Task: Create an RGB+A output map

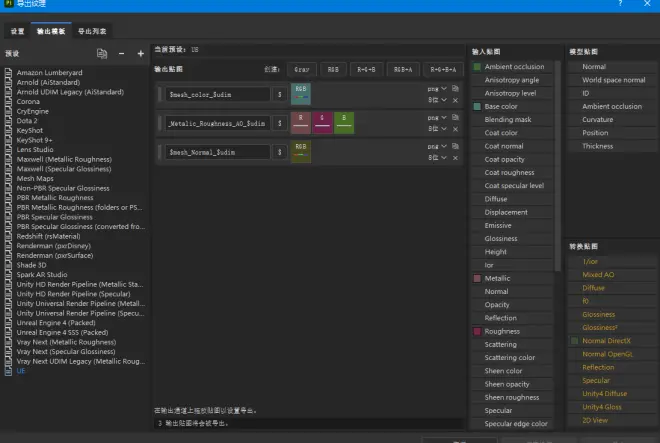Action: pyautogui.click(x=403, y=69)
